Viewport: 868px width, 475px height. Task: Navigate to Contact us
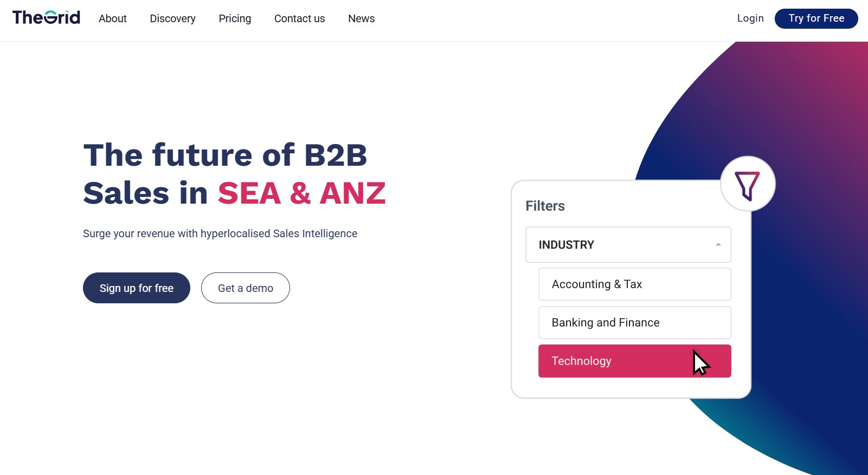[x=299, y=18]
